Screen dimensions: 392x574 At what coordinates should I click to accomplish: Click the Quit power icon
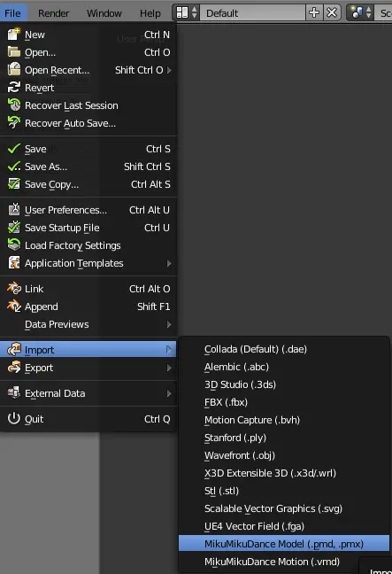pos(14,418)
